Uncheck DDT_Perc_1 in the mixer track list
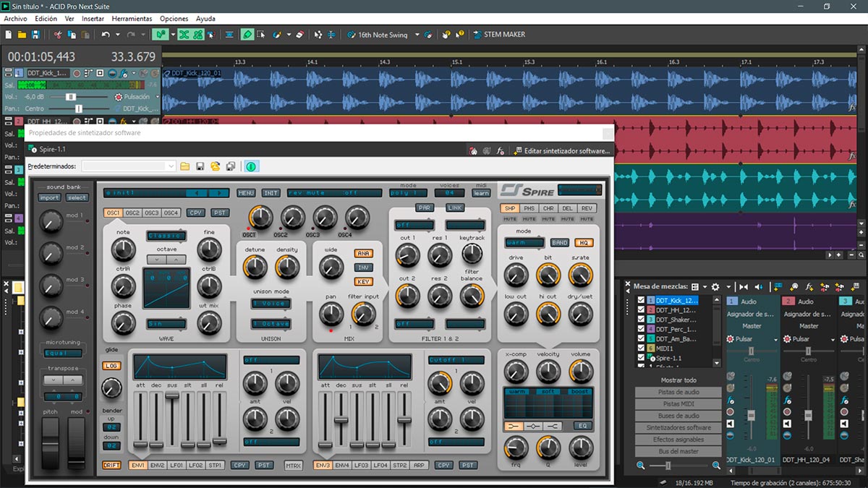868x488 pixels. point(640,329)
